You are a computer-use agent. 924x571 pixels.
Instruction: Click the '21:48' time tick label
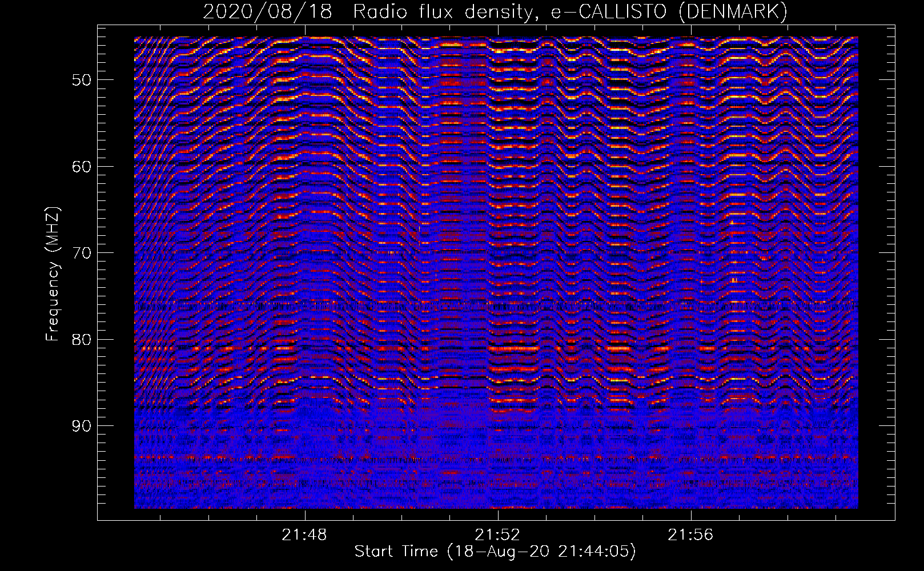[304, 535]
